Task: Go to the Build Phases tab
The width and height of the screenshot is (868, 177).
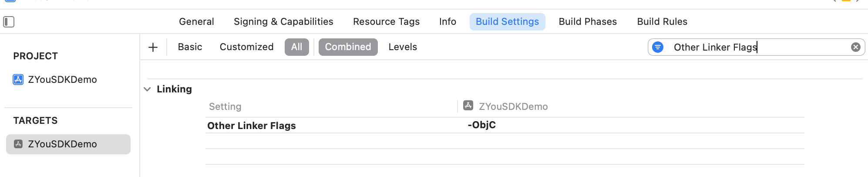Action: (x=588, y=22)
